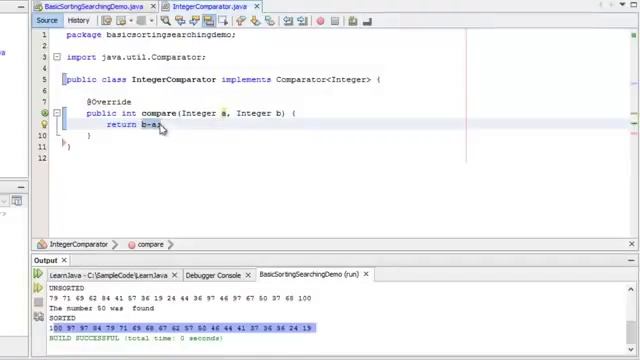Collapse the compare method fold on line 8
Screen dimensions: 640x360
click(57, 113)
